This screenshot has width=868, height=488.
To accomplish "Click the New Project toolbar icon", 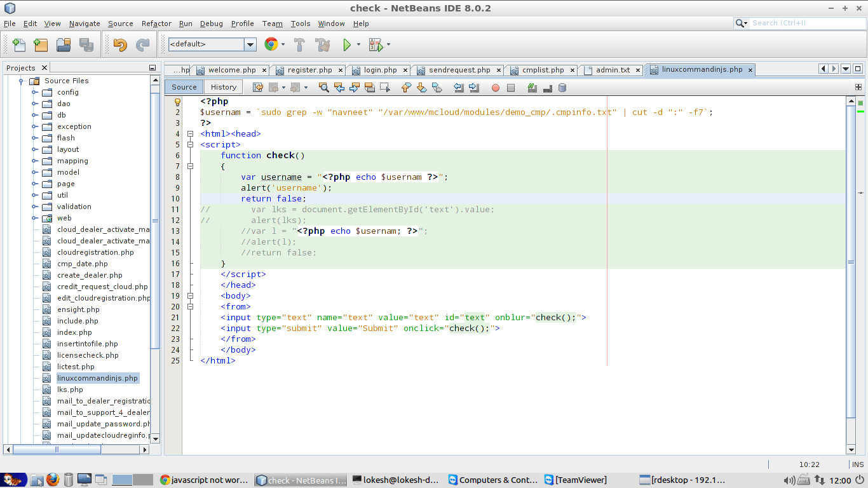I will (x=41, y=44).
